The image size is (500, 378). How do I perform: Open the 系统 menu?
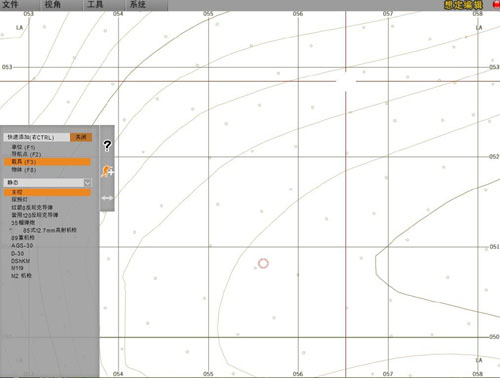point(138,5)
